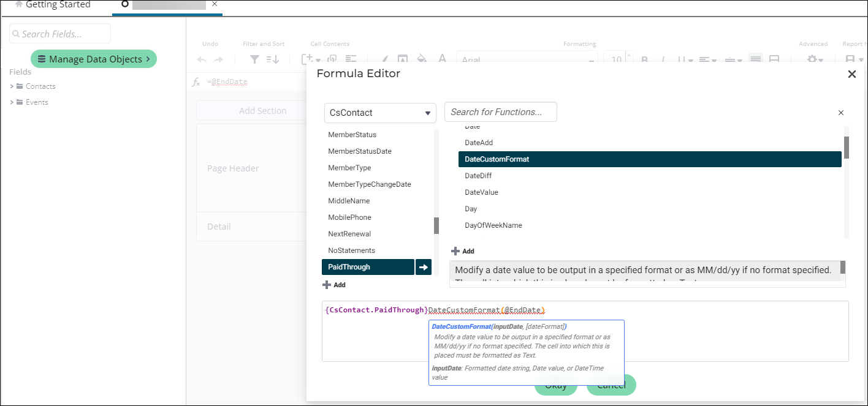Click the home icon in Getting Started tab
The width and height of the screenshot is (868, 406).
(19, 5)
